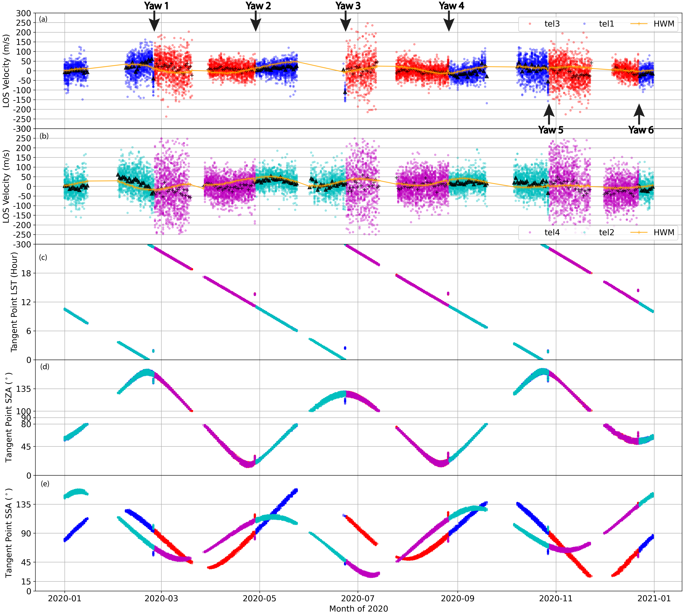
Task: Click "HWM" in the panel (b) legend
Action: pyautogui.click(x=664, y=233)
